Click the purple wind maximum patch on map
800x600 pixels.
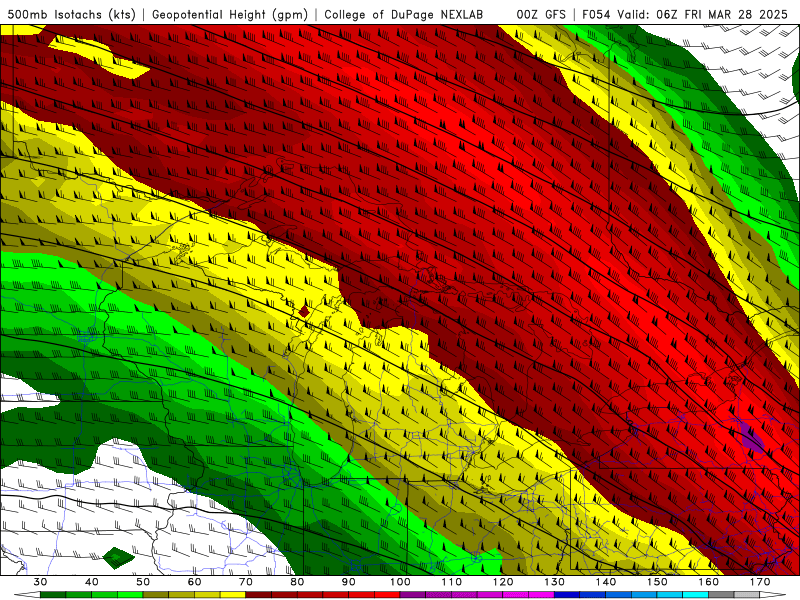(753, 439)
